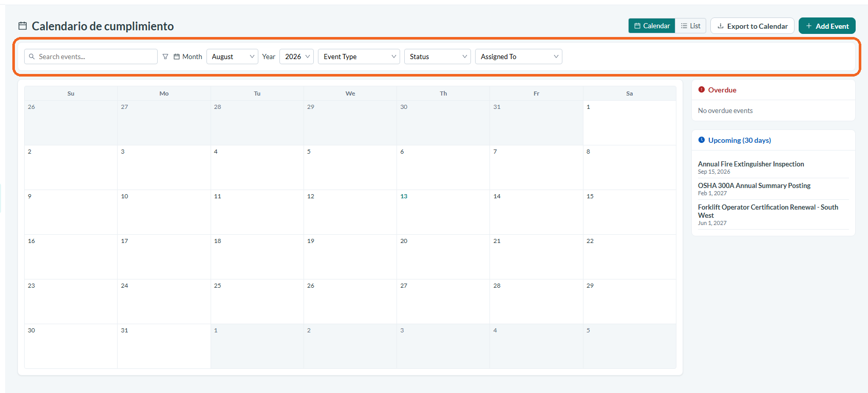Click the red Overdue alert icon
The height and width of the screenshot is (393, 868).
point(702,90)
